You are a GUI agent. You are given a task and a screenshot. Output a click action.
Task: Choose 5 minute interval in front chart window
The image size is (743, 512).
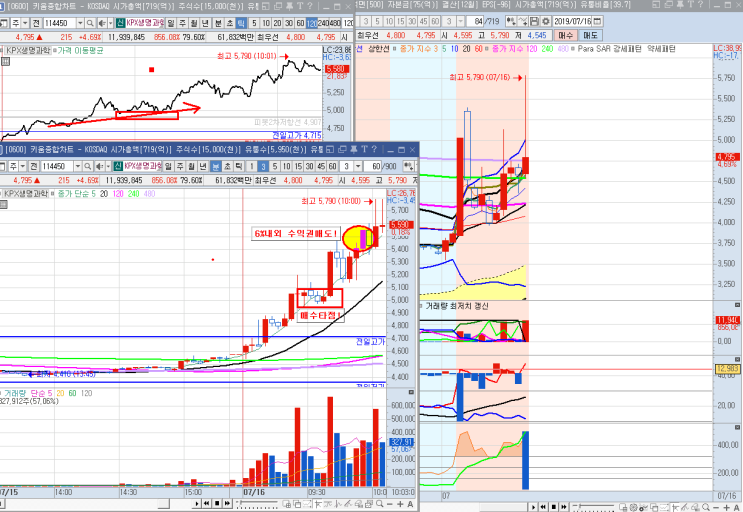coord(275,166)
